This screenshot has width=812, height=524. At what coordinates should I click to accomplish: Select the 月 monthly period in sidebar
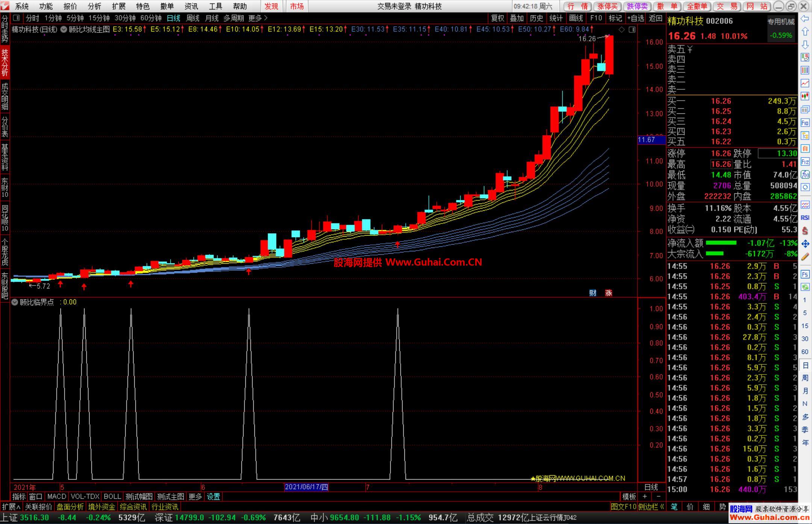coord(805,391)
